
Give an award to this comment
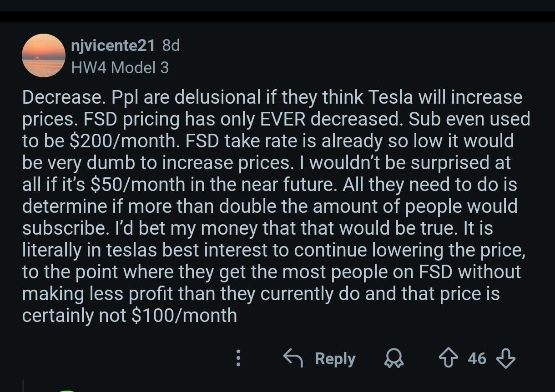pyautogui.click(x=394, y=359)
